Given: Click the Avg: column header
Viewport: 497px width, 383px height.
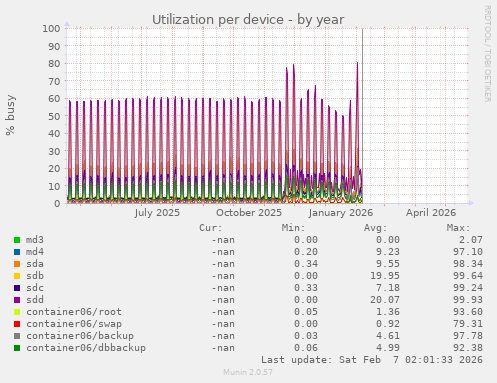Looking at the screenshot, I should 376,228.
